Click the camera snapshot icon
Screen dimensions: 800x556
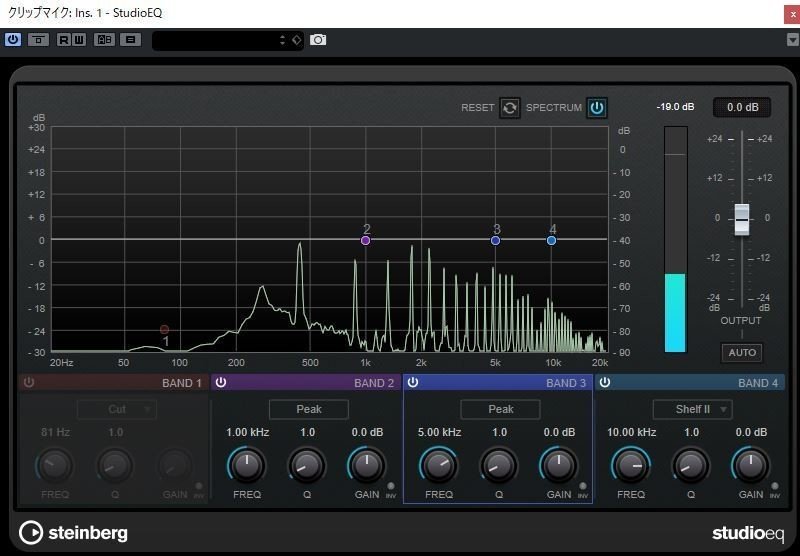[x=318, y=40]
